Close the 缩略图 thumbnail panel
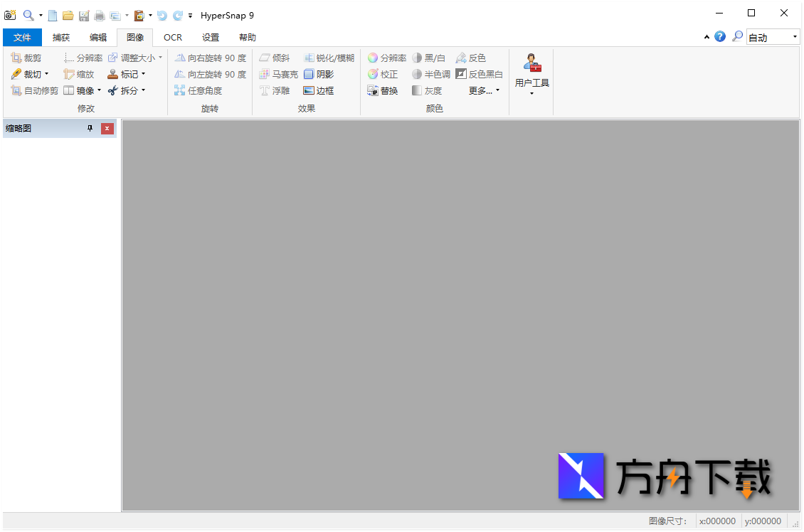The height and width of the screenshot is (532, 804). 107,129
